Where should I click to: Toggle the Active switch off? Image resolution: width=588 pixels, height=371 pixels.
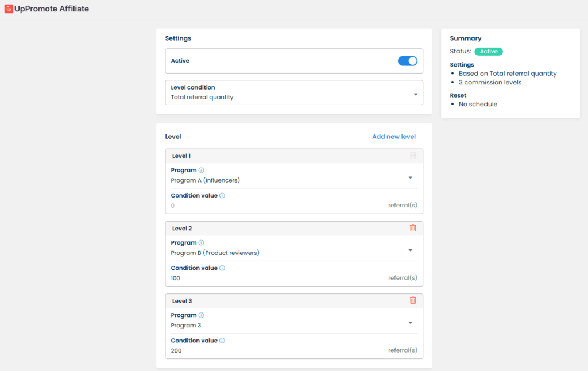click(407, 61)
